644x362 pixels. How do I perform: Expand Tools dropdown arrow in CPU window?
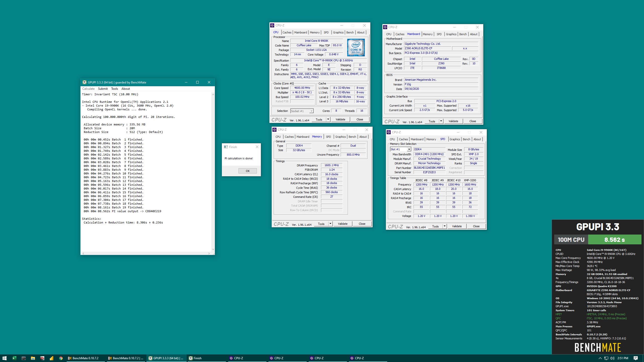(x=328, y=119)
